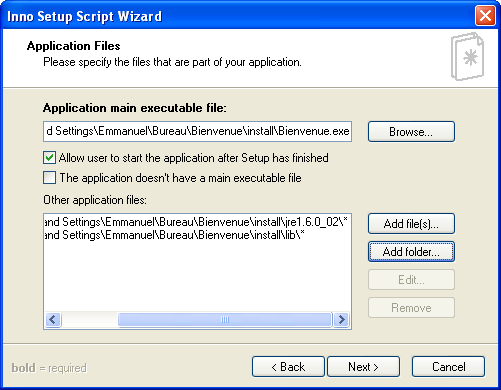Screen dimensions: 501x390
Task: Click the Add file(s)... button
Action: click(411, 224)
